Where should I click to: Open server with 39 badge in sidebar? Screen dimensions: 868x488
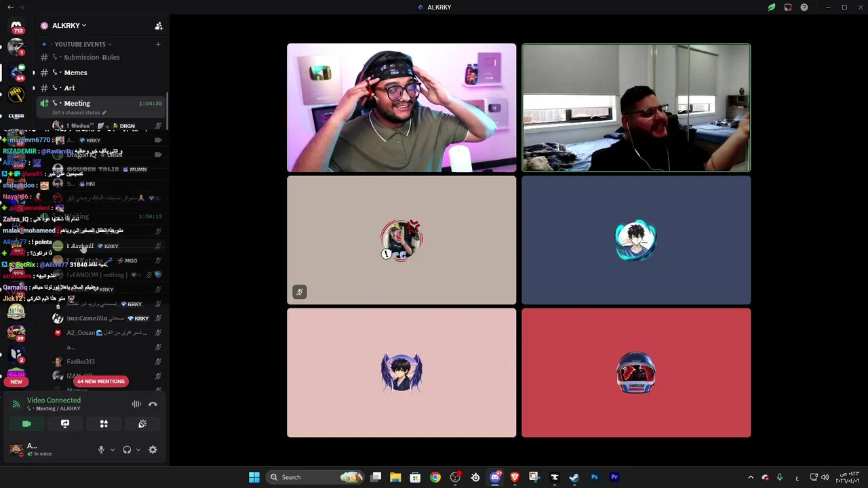(16, 333)
